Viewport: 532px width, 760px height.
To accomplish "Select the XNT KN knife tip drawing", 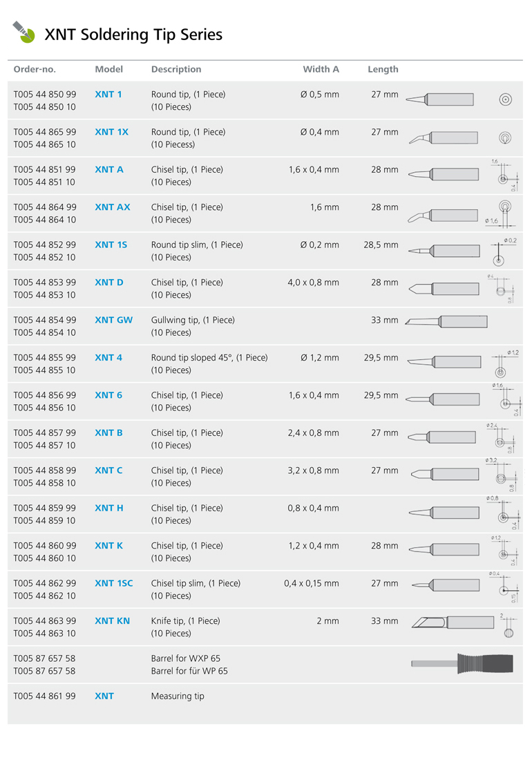I will [x=453, y=622].
